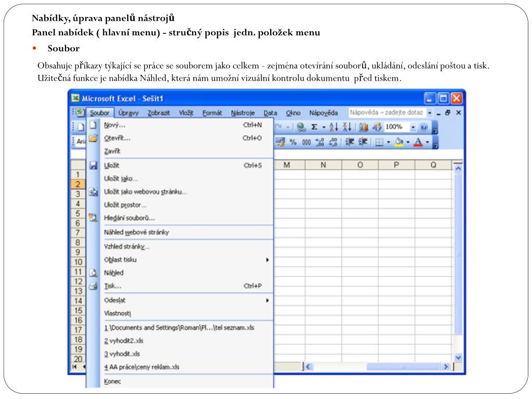Open recent file 3 vyhodit.xls

[180, 354]
